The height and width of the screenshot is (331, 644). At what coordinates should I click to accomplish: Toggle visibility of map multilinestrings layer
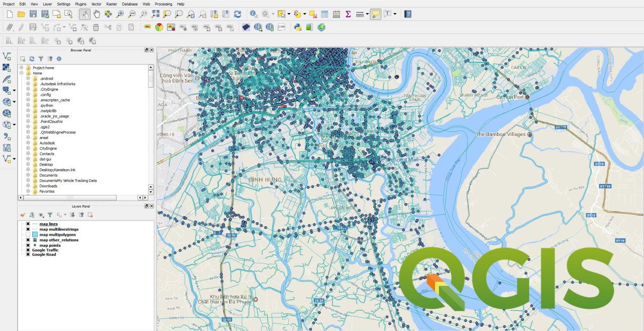(x=28, y=229)
